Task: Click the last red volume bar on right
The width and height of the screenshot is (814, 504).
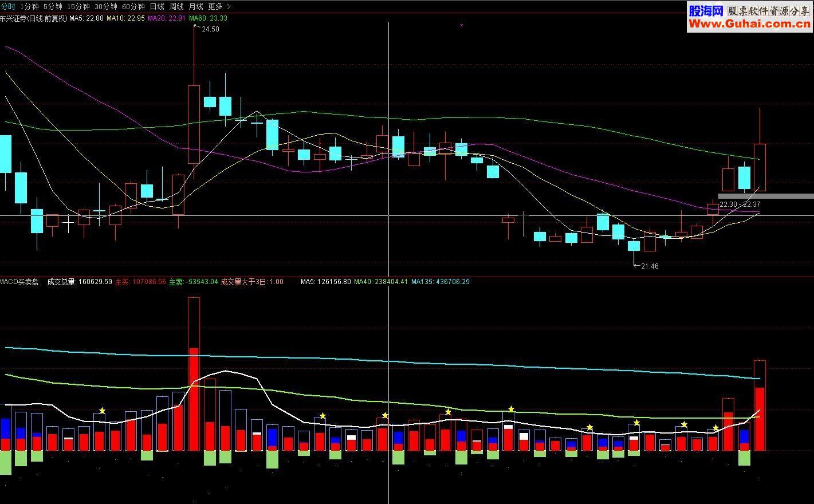Action: [760, 405]
